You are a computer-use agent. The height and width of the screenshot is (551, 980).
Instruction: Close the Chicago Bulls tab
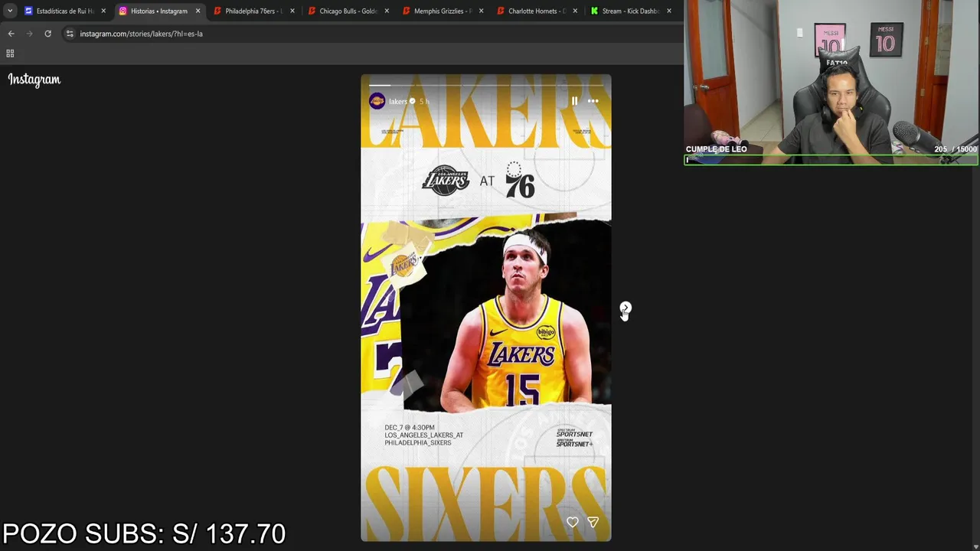click(387, 11)
